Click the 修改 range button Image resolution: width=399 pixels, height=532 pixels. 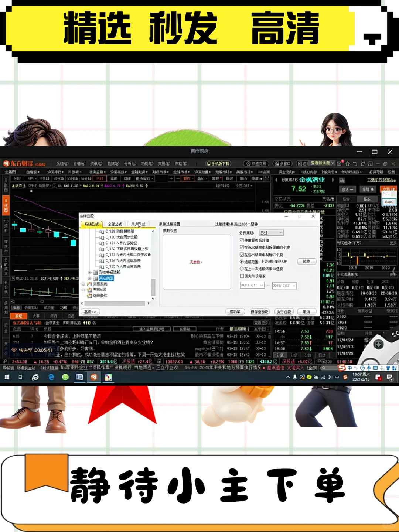point(307,262)
